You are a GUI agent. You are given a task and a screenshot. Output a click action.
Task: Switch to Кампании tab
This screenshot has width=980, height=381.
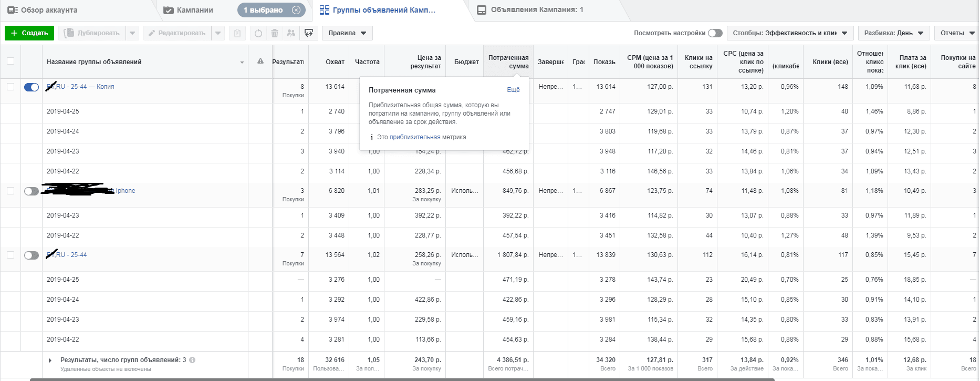(x=195, y=10)
